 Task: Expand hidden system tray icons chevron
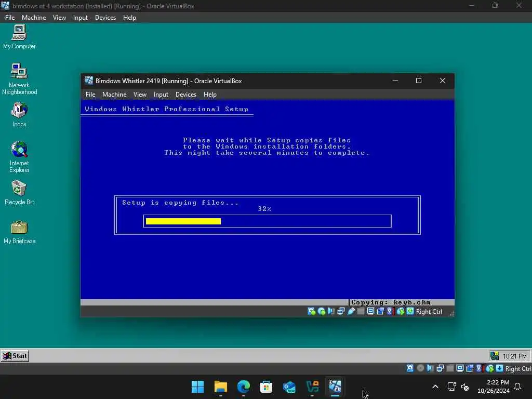435,387
